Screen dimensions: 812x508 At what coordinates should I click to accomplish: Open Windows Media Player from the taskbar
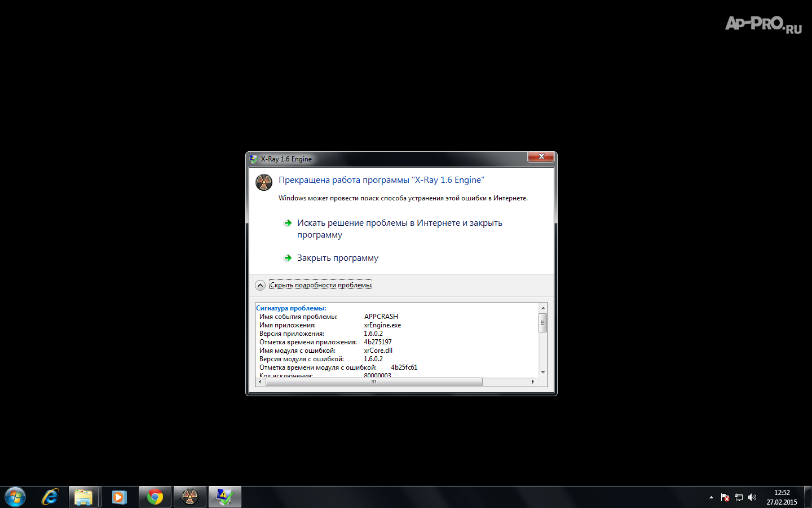click(x=119, y=497)
